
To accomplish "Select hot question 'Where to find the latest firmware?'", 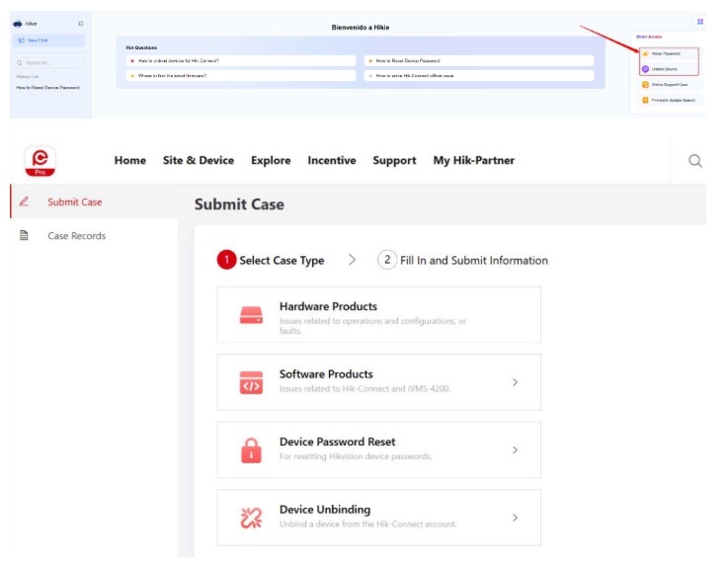I will click(x=243, y=76).
